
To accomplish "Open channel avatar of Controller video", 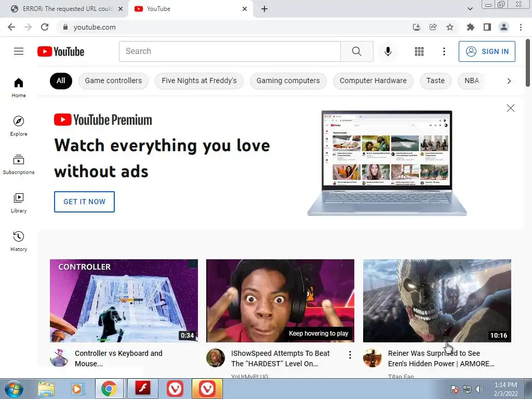I will pyautogui.click(x=59, y=357).
